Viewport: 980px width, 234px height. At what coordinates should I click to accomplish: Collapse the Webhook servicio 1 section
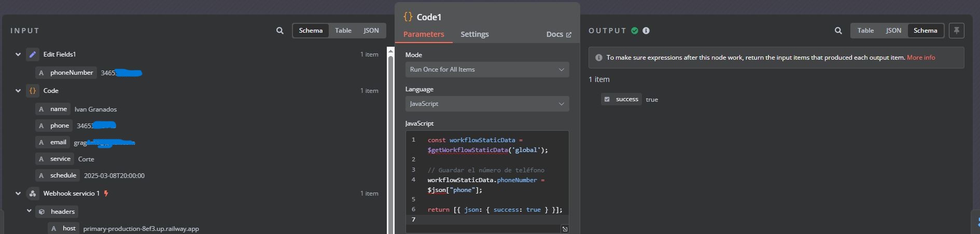coord(18,194)
